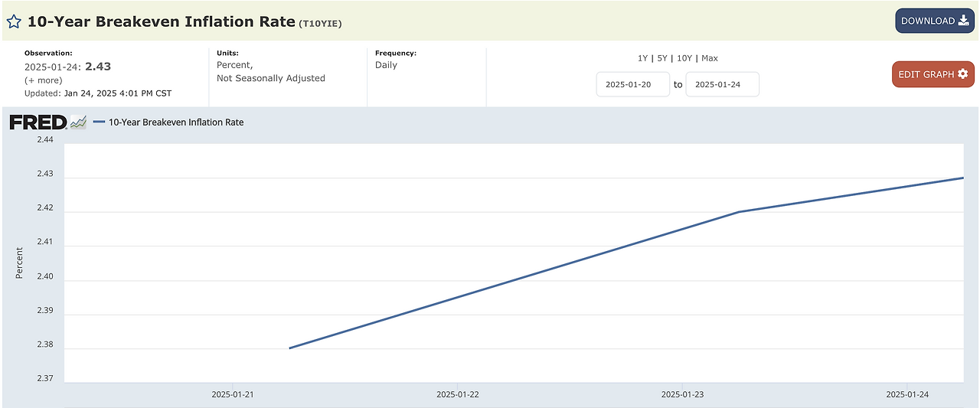
Task: Click the Percent y-axis title
Action: (19, 263)
